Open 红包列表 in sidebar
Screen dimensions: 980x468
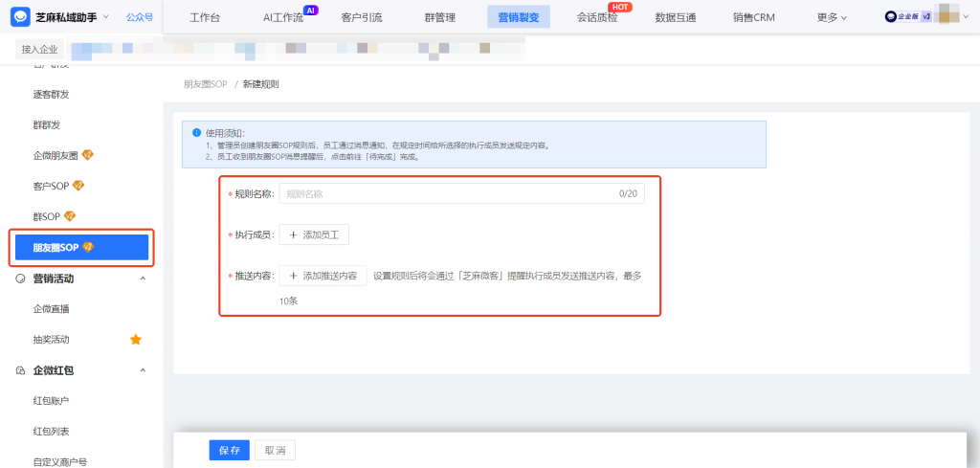tap(52, 431)
